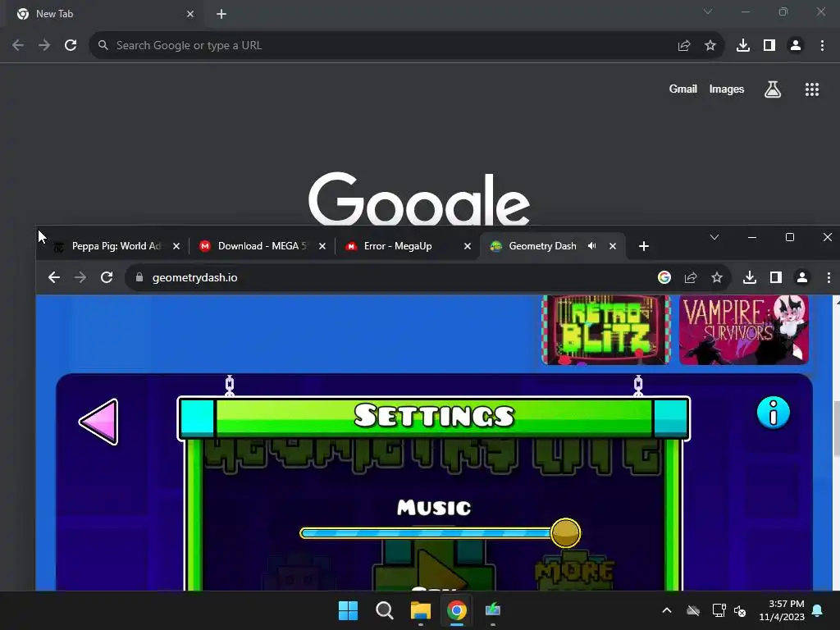
Task: Open downloads in Geometry Dash window
Action: 750,277
